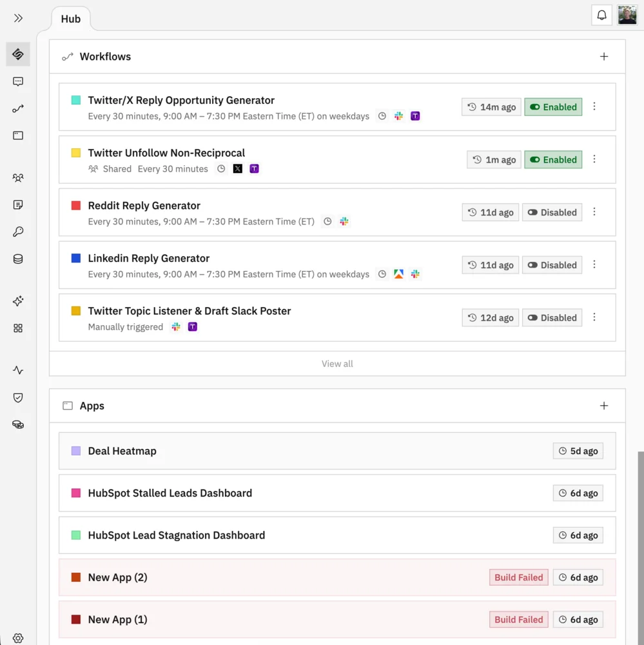Click Build Failed badge on New App (2)
644x645 pixels.
point(518,577)
